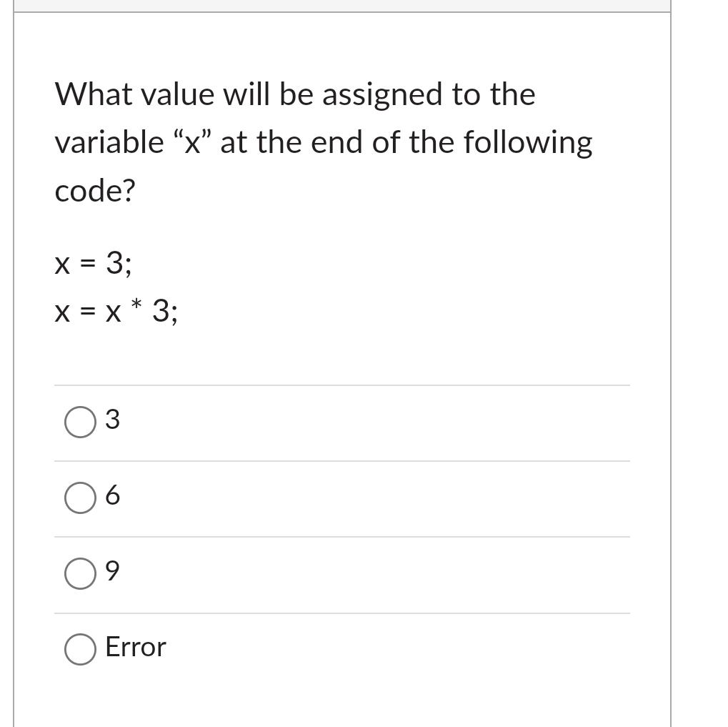Select the radio button for answer 6
Screen dimensions: 728x727
point(79,498)
